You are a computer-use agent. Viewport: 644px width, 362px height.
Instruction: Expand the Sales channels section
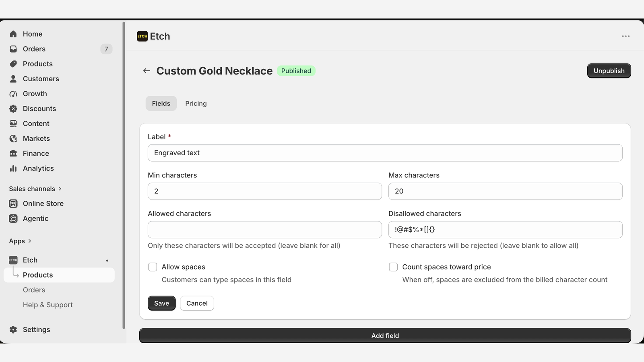point(35,189)
